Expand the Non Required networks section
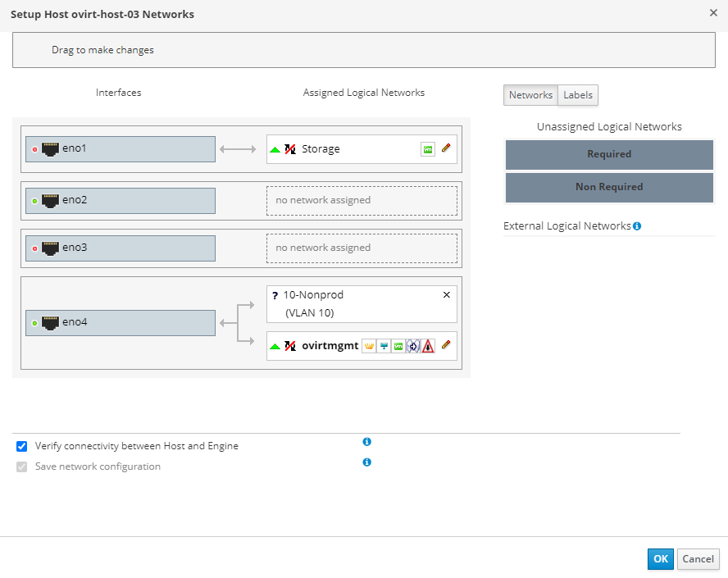The height and width of the screenshot is (578, 728). pyautogui.click(x=609, y=187)
